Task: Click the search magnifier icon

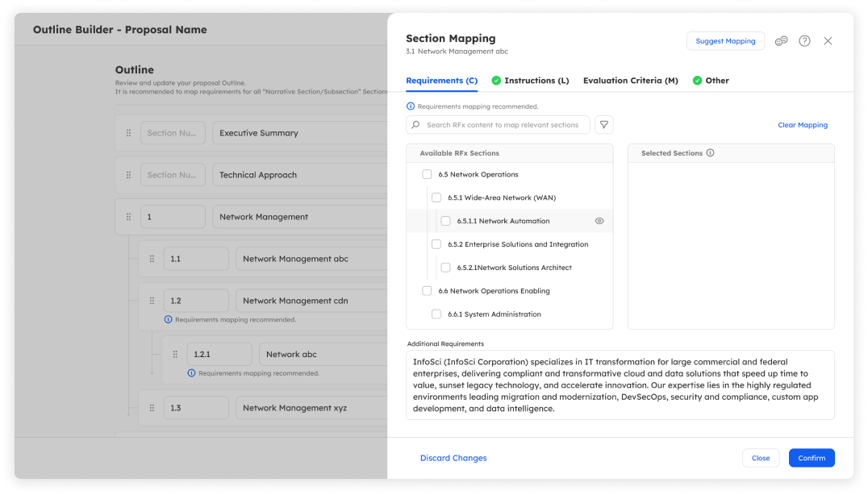Action: (x=415, y=125)
